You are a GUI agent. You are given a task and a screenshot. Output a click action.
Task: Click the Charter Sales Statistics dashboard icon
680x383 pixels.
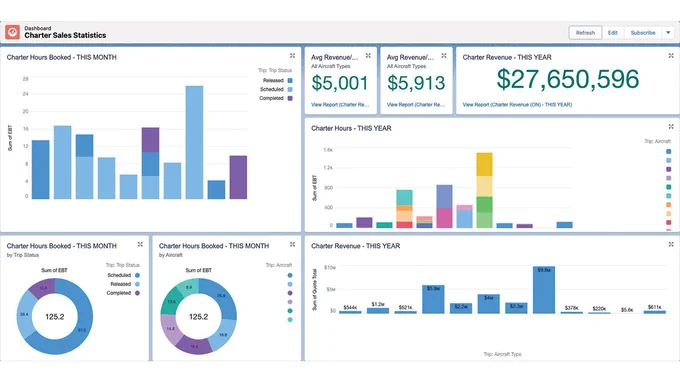pyautogui.click(x=13, y=32)
